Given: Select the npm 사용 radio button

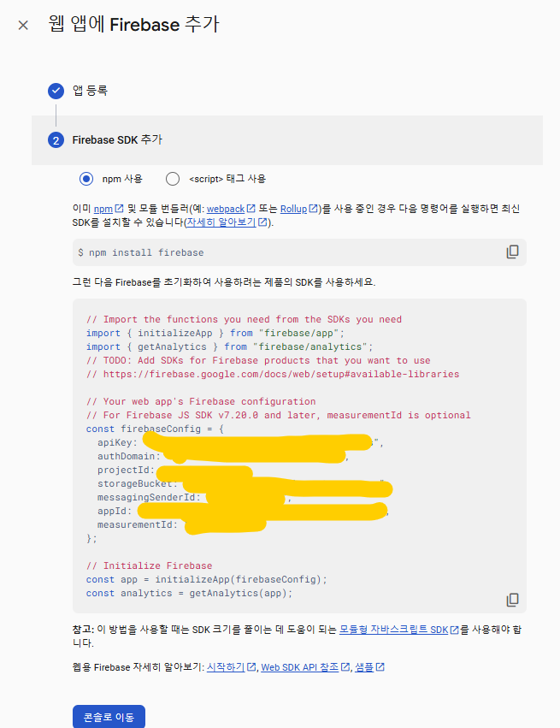Looking at the screenshot, I should point(86,179).
